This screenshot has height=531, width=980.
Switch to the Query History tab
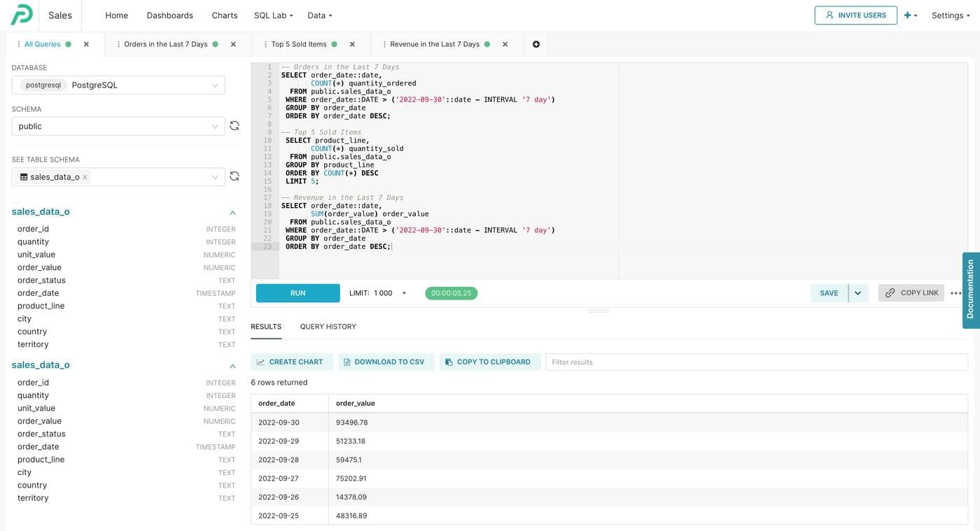328,327
